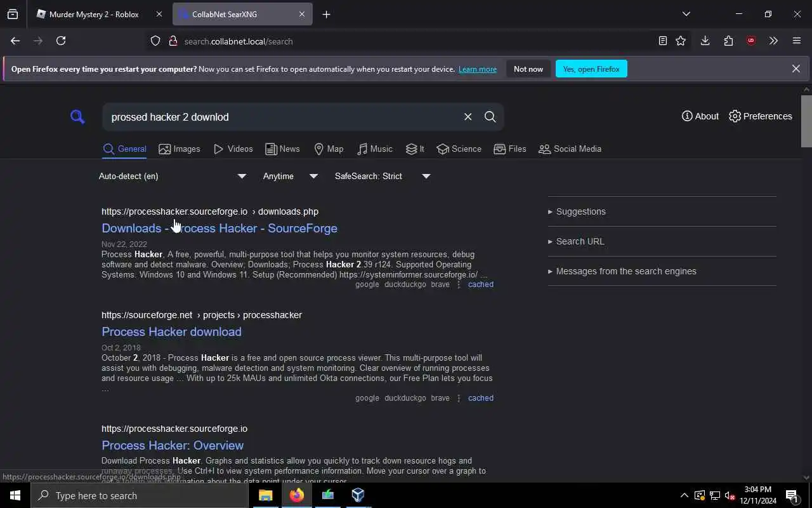The image size is (812, 508).
Task: Switch to the Music tab
Action: click(374, 149)
